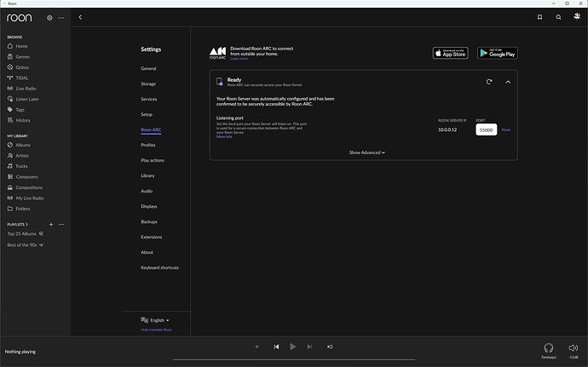Click the Tags icon in sidebar
This screenshot has height=367, width=588.
pos(10,110)
